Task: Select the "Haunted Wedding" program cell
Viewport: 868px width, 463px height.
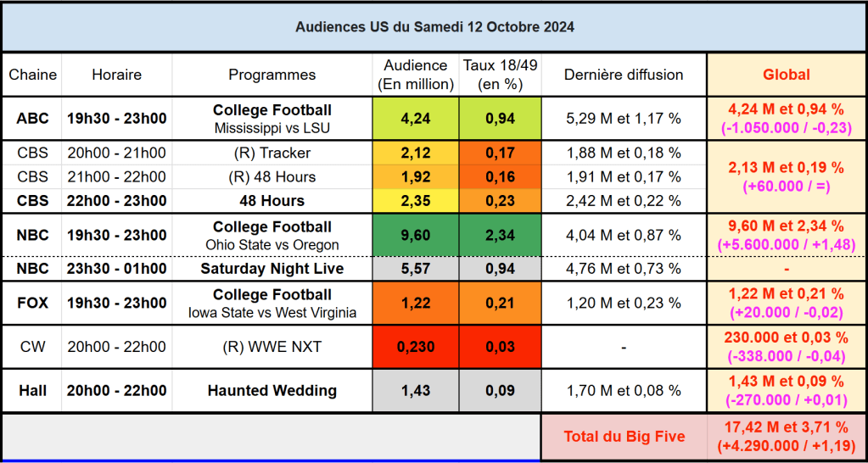Action: [x=272, y=391]
